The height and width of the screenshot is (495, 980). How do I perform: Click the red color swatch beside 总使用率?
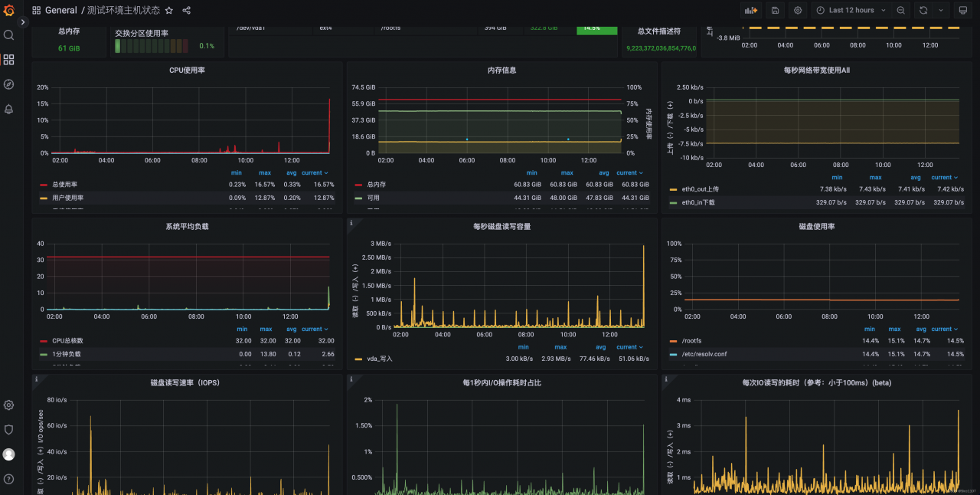click(44, 185)
